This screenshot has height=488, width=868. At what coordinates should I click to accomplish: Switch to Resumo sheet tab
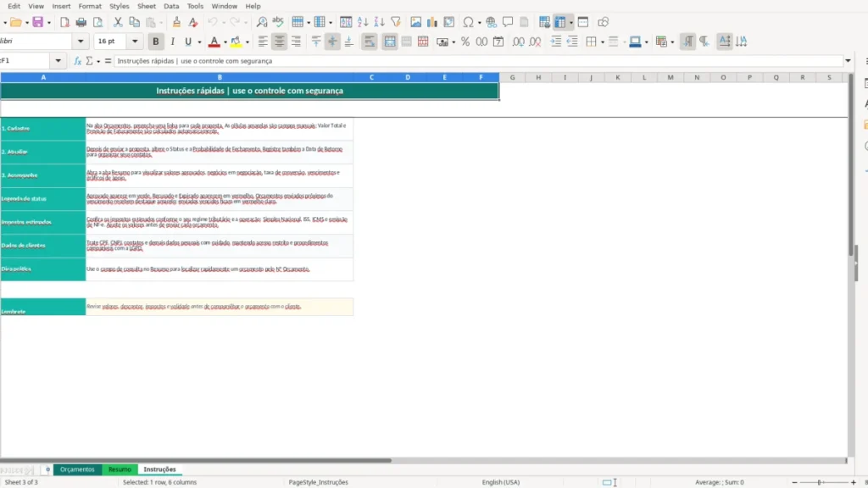coord(120,469)
